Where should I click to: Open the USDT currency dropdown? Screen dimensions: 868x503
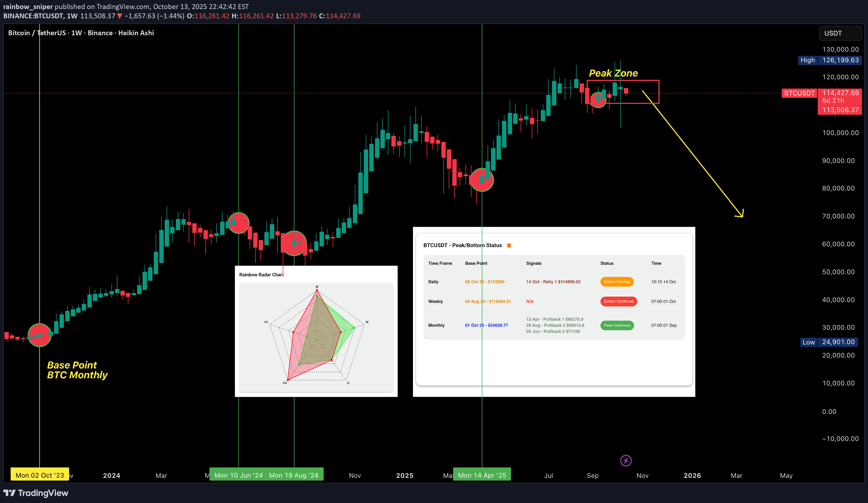tap(840, 33)
